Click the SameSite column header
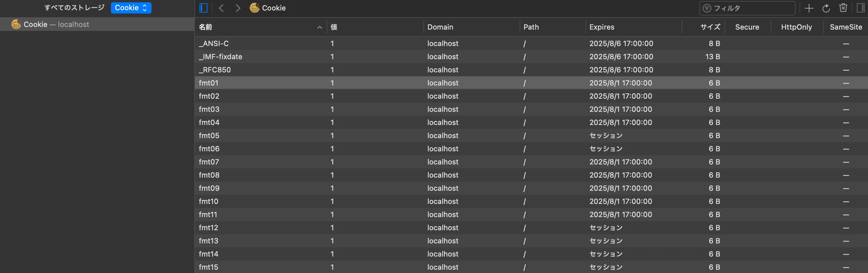The image size is (868, 273). [x=845, y=27]
